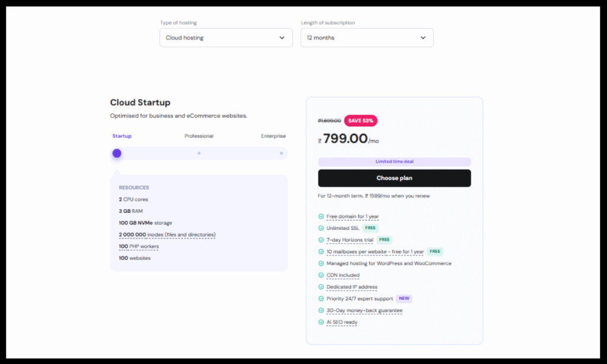Click the check icon beside CDN included
The height and width of the screenshot is (364, 607).
pos(321,275)
